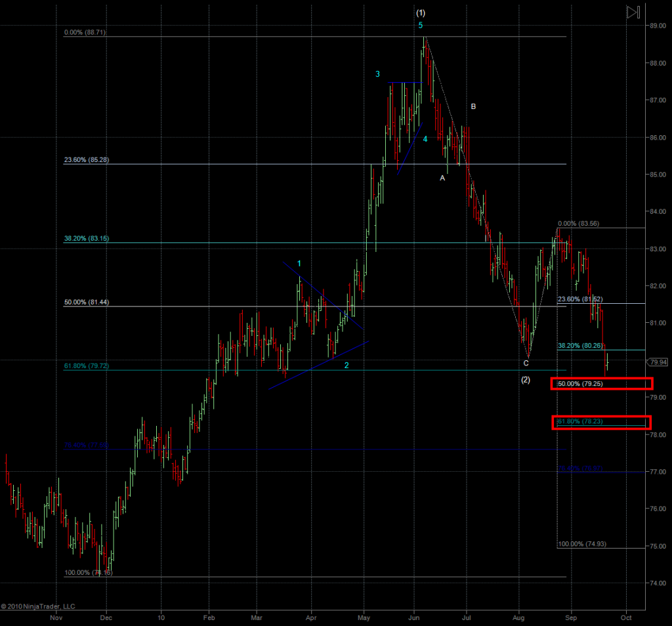Click the red box around 61.80% (78.23)
Screen dimensions: 672x626
[x=601, y=422]
